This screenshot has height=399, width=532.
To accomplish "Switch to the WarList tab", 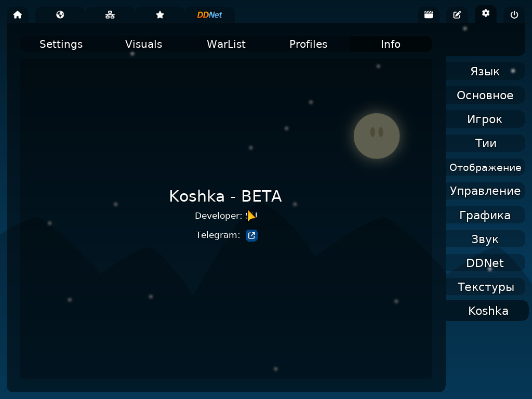I will pyautogui.click(x=226, y=44).
